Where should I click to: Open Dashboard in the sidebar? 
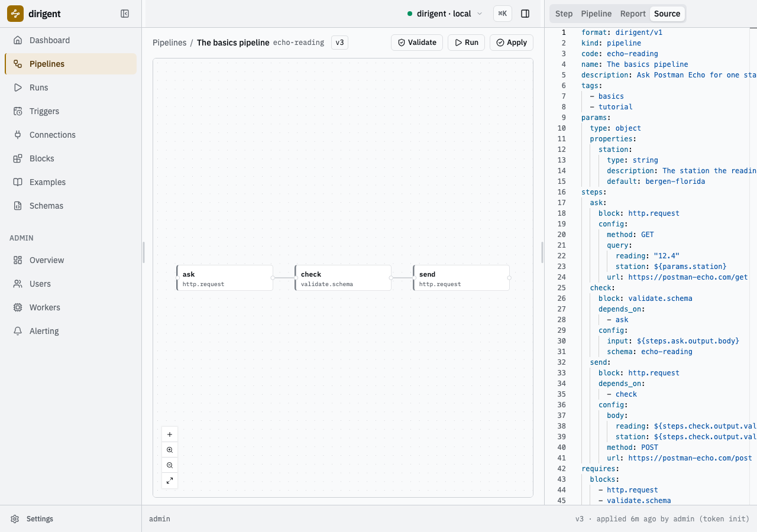(70, 40)
